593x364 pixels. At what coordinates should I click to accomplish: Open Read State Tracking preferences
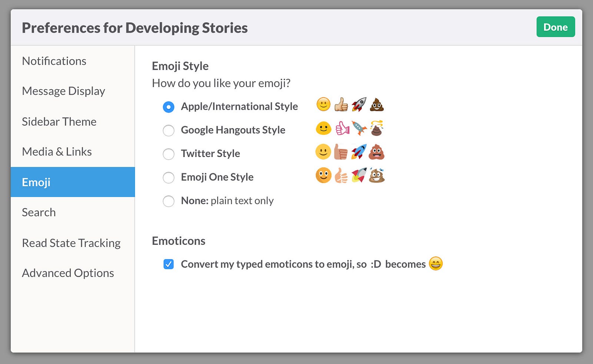[x=73, y=243]
